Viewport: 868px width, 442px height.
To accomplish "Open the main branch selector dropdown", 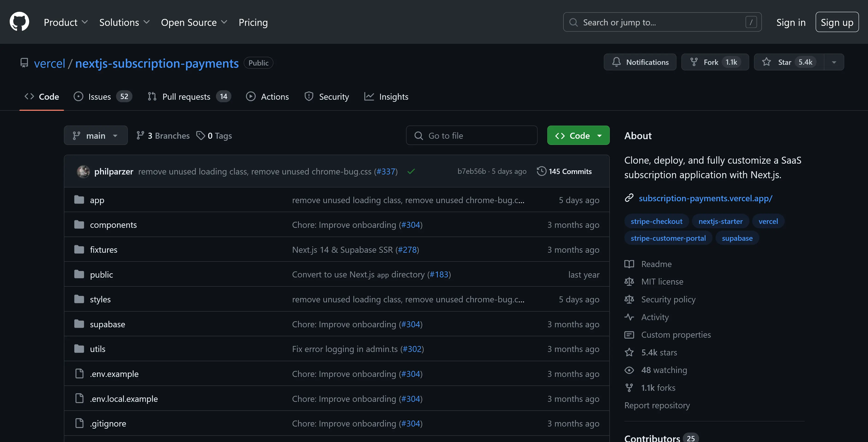I will pos(96,135).
